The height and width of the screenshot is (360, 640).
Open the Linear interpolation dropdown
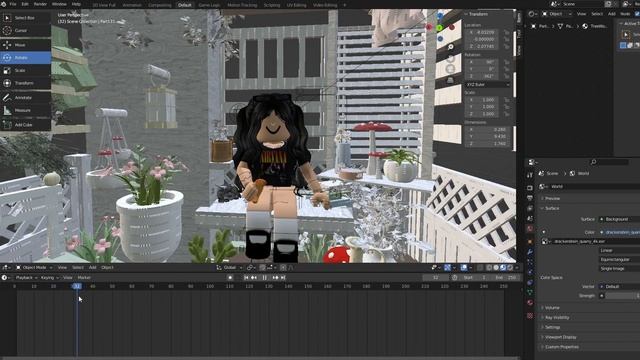[x=619, y=250]
